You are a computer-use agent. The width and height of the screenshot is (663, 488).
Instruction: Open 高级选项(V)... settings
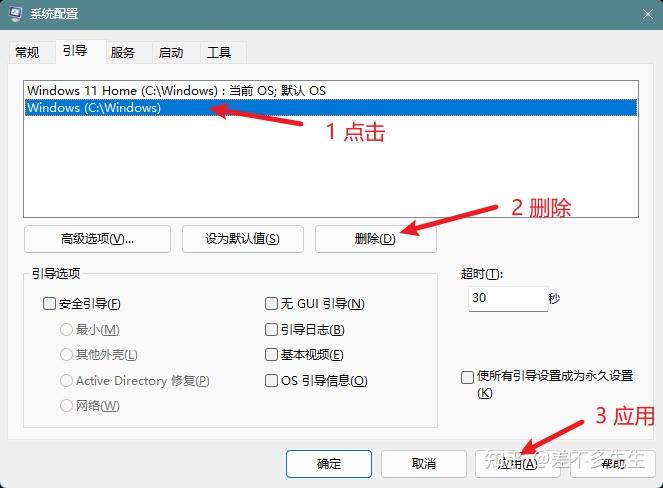pyautogui.click(x=98, y=239)
